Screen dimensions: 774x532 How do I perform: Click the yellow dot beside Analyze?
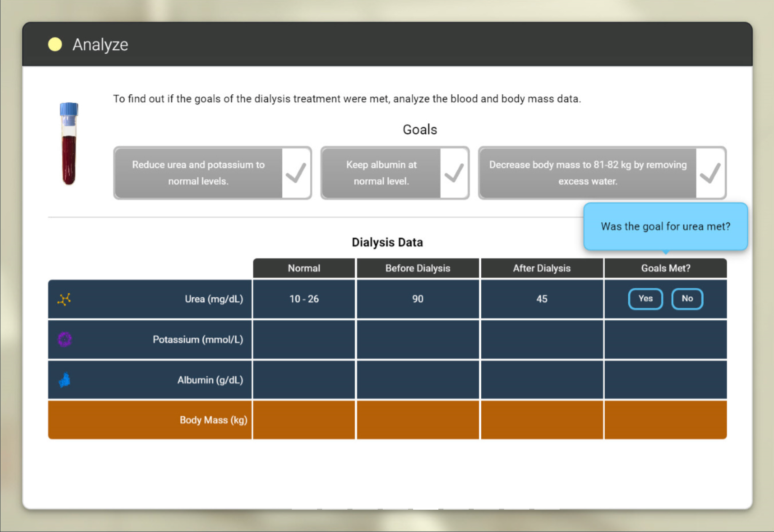55,44
